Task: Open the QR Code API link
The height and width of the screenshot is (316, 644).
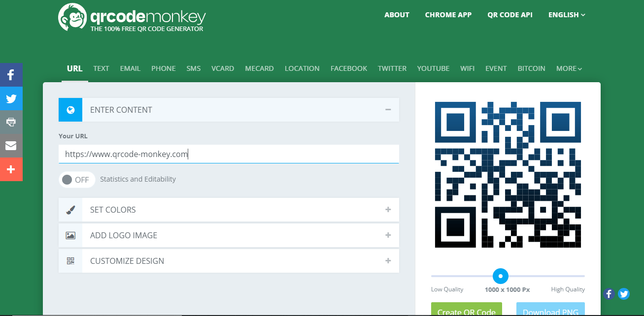Action: point(510,15)
